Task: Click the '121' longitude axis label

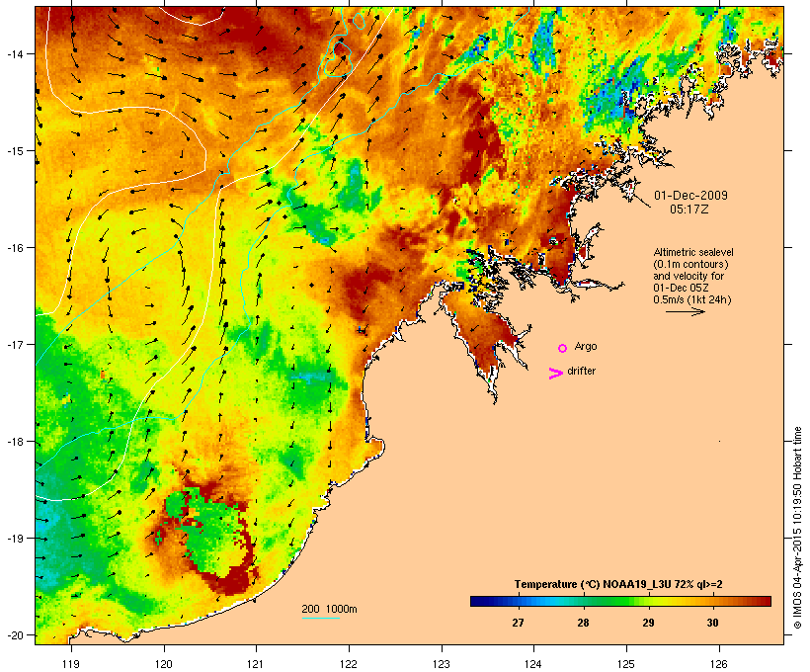Action: point(256,664)
